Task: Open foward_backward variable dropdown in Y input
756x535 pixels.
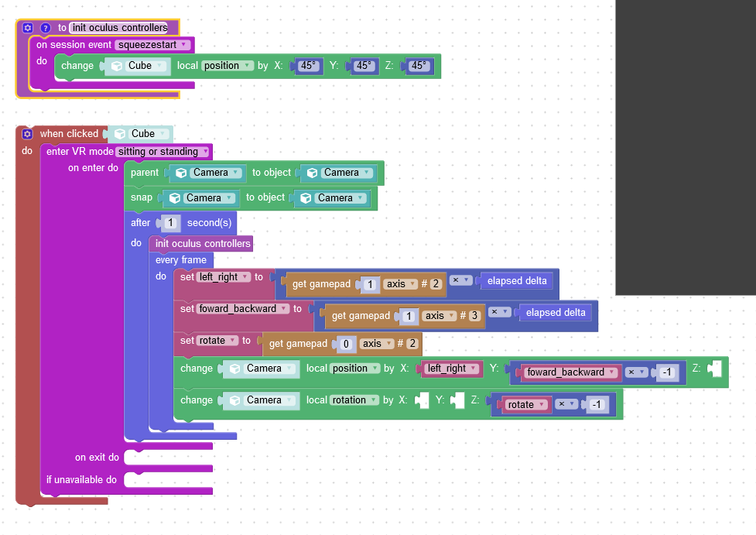Action: pos(571,372)
